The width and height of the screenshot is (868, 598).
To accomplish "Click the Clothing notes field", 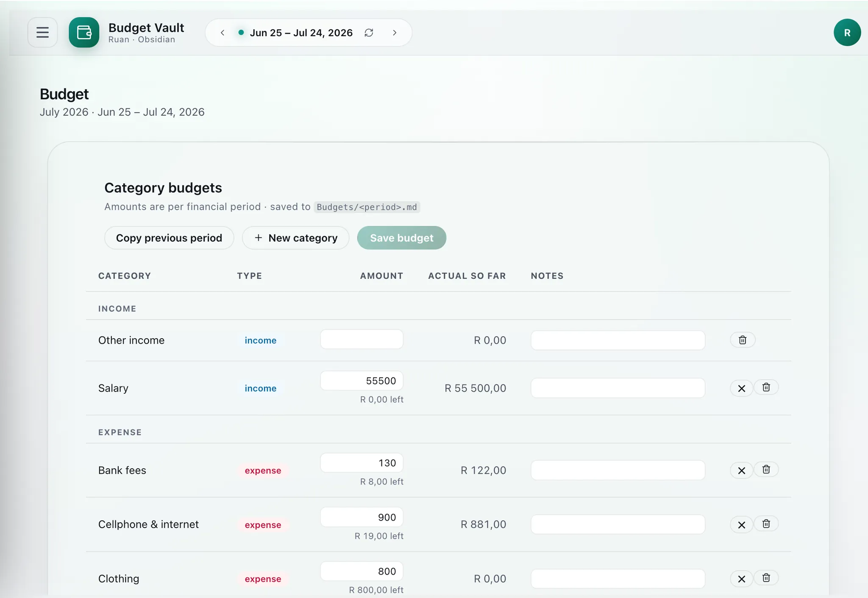I will point(618,579).
